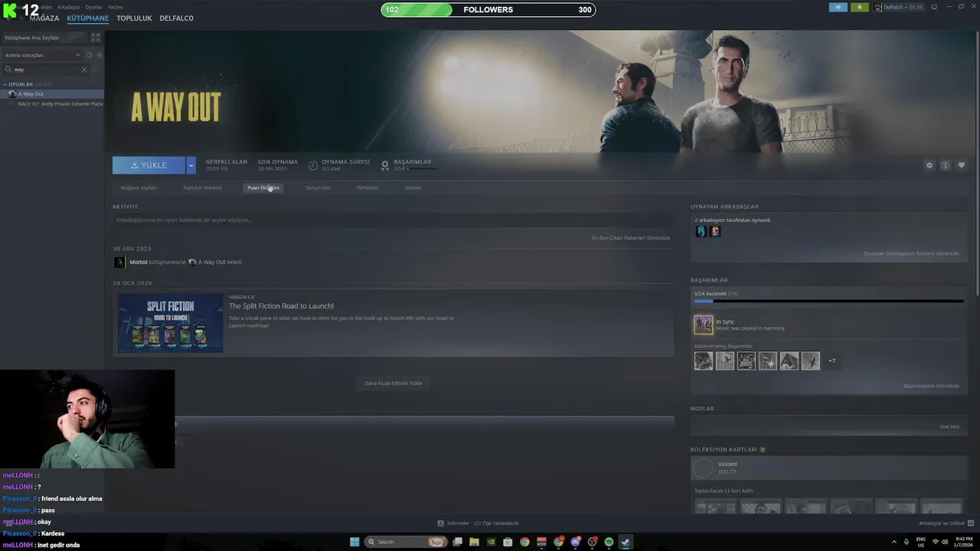Click the downloads status icon

pyautogui.click(x=440, y=523)
